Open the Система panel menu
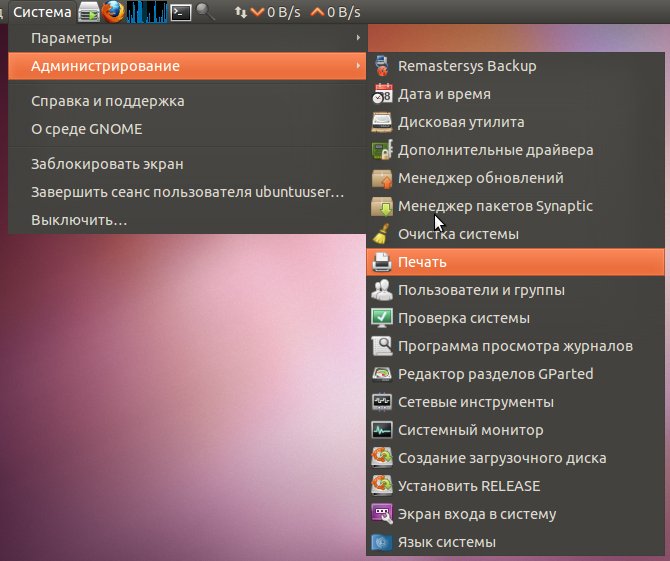670x561 pixels. [x=42, y=12]
